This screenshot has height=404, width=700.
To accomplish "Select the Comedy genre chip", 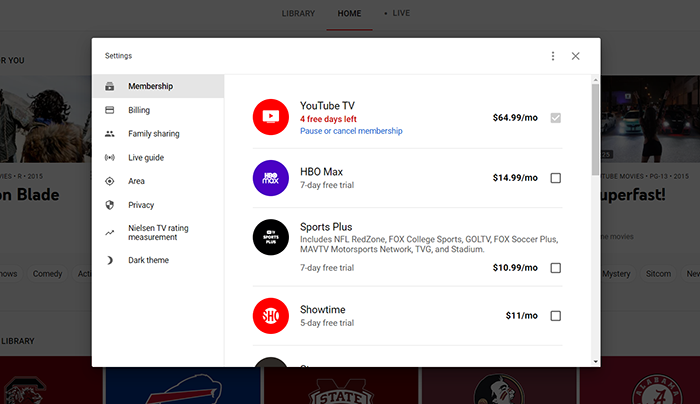I will 47,274.
